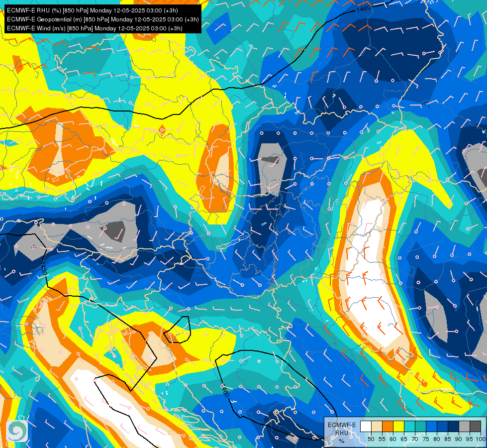Select the RHU (%) 850 hPa title line
The image size is (487, 448).
tap(92, 10)
